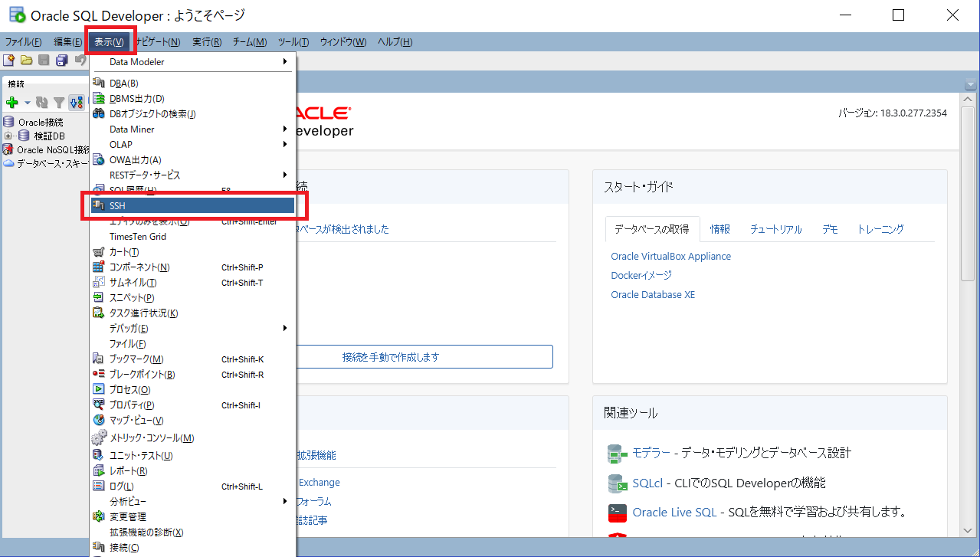Screen dimensions: 980x557
Task: Open the サムネイル(T) menu item
Action: (192, 282)
